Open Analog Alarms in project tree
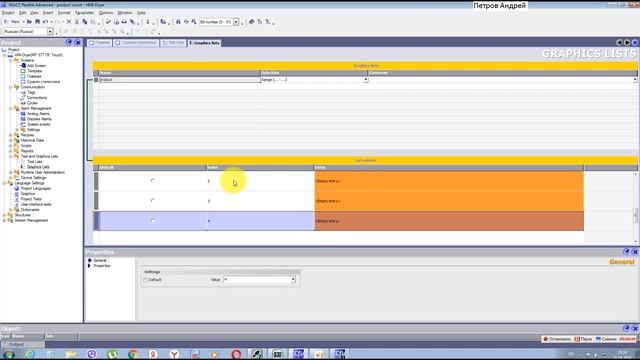 pos(38,113)
